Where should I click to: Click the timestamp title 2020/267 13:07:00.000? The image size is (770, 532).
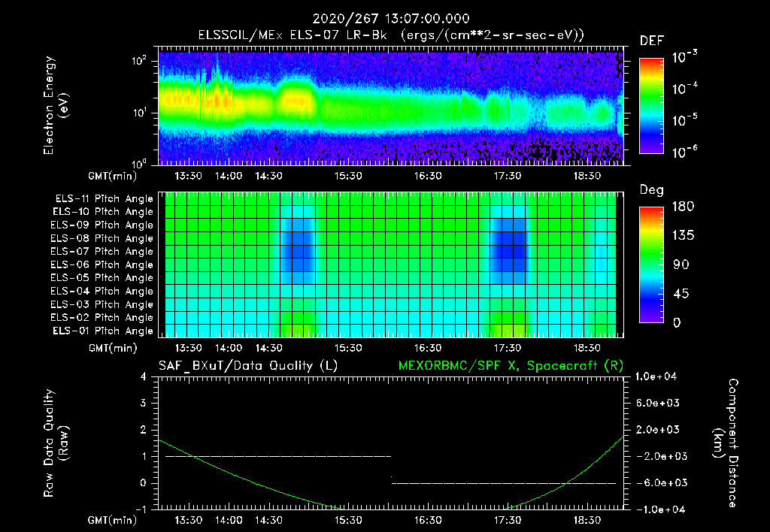click(x=391, y=19)
